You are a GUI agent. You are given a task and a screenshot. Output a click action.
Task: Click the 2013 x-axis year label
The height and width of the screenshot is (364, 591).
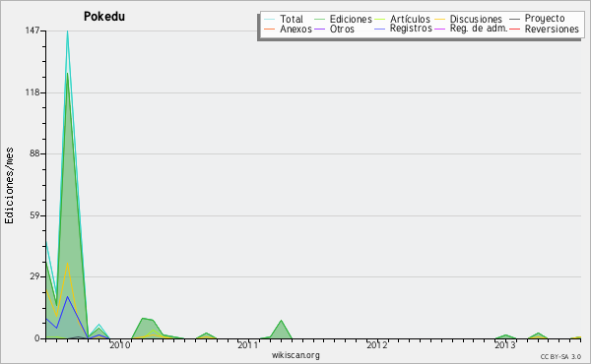click(x=505, y=345)
